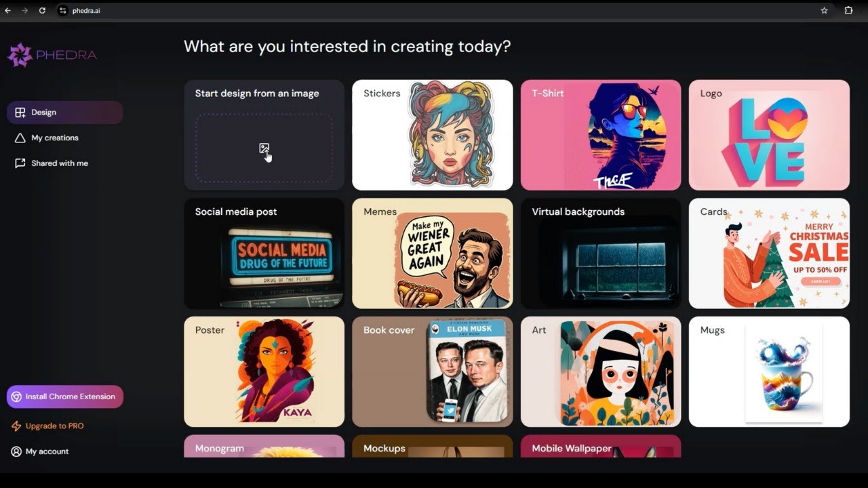Open the Logo category card
The height and width of the screenshot is (488, 868).
pos(769,135)
